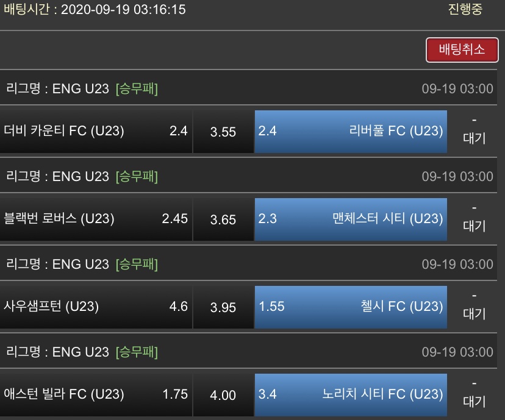Select 블랙번 로버스 (U23) home win odds
505x420 pixels.
[x=96, y=219]
